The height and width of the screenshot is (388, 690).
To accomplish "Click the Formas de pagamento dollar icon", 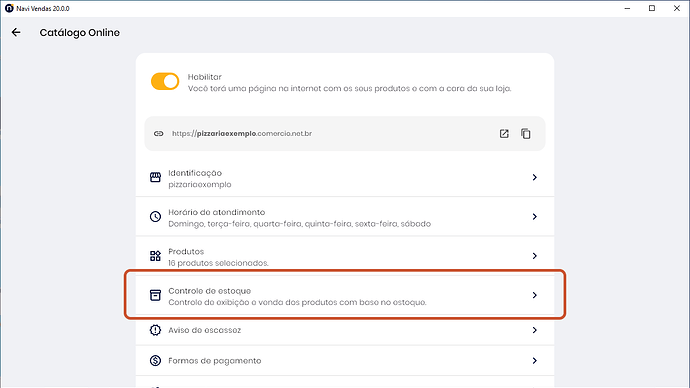I will click(x=155, y=361).
